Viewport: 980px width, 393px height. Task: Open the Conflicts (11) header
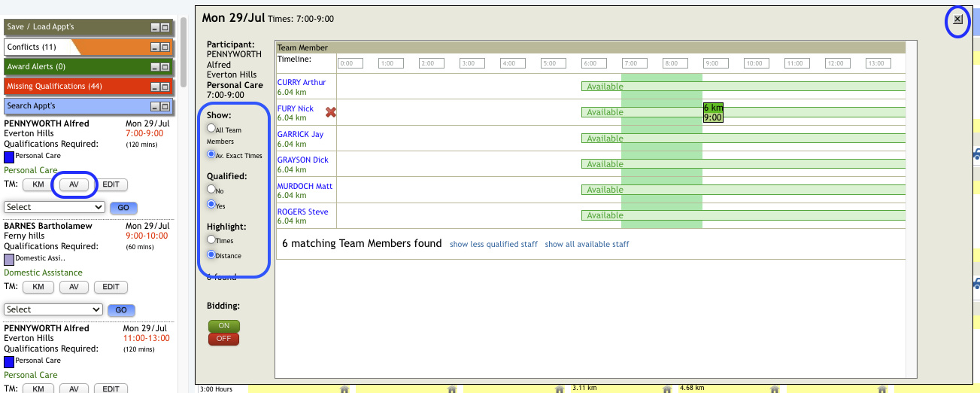[x=88, y=47]
